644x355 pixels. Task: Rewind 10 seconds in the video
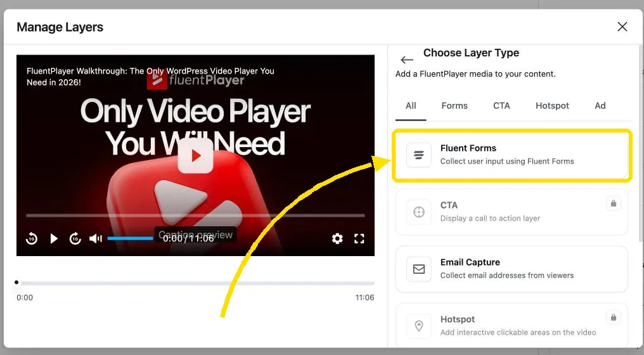32,238
